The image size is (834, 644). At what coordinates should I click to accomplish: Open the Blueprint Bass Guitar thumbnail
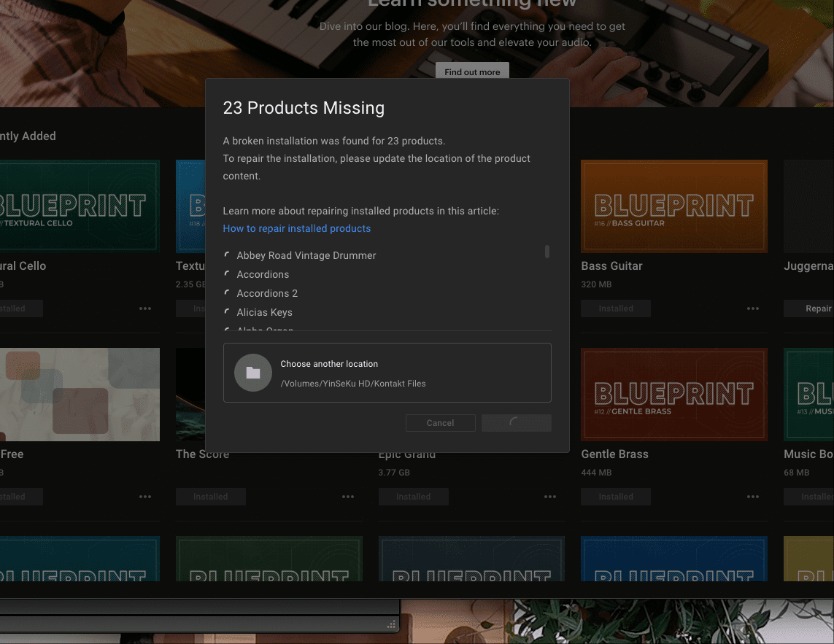click(674, 206)
